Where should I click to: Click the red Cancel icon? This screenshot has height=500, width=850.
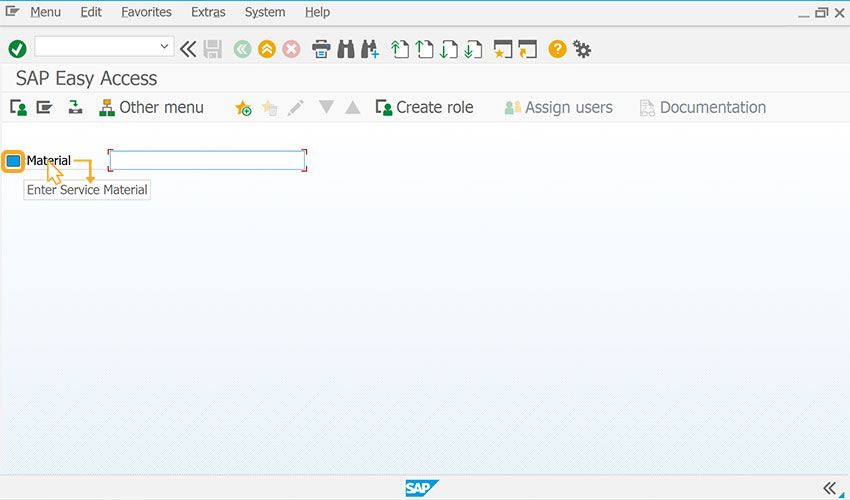click(291, 49)
